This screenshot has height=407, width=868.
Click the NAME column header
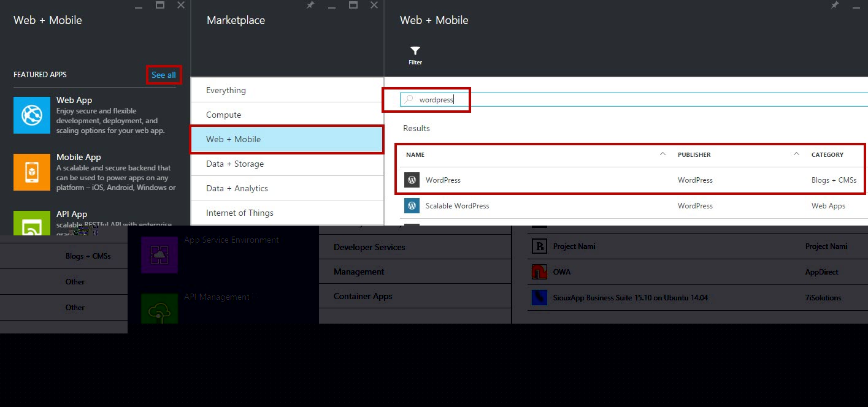(x=415, y=154)
